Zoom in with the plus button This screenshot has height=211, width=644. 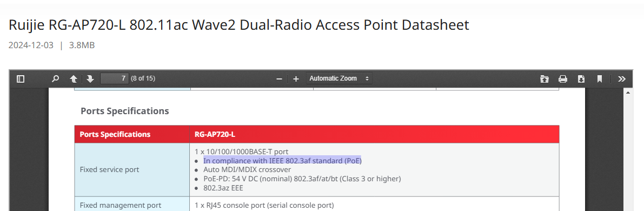coord(296,78)
